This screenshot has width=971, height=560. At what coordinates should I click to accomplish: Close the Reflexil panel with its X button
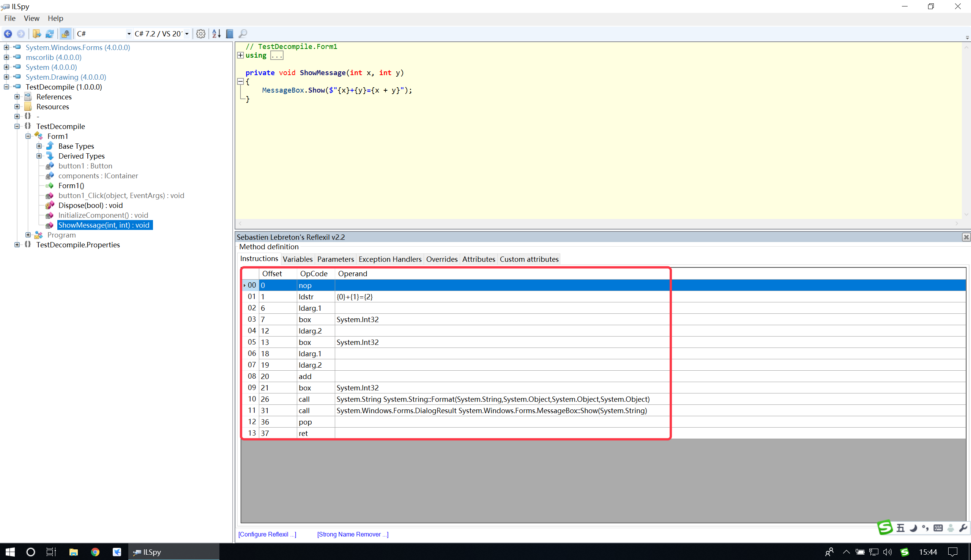(966, 237)
